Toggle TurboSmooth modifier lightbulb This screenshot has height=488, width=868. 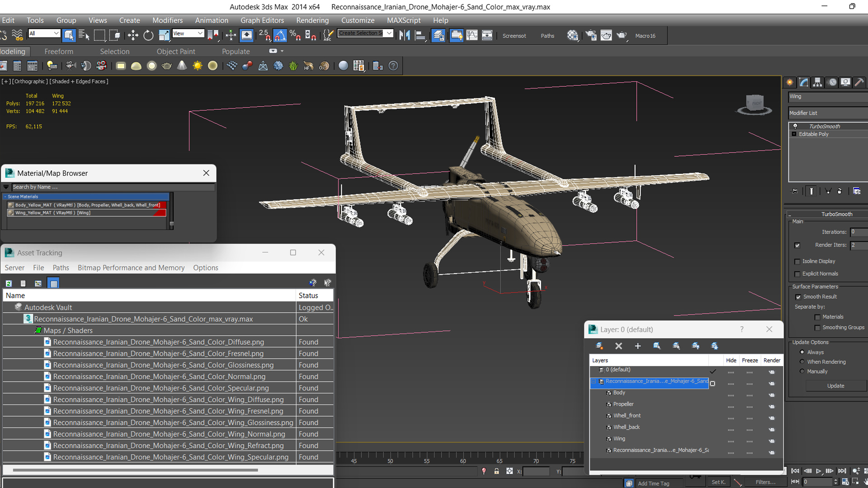pyautogui.click(x=795, y=126)
